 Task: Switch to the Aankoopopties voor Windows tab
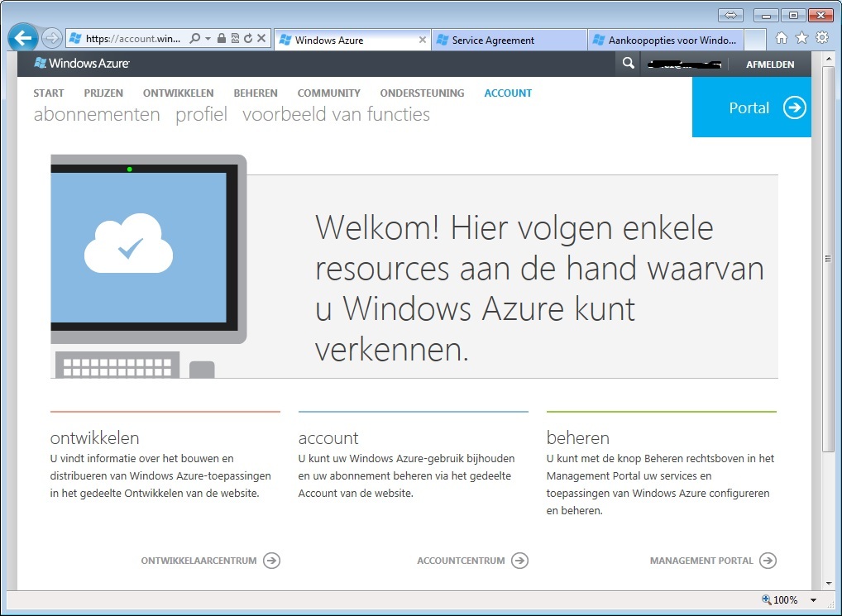click(665, 40)
